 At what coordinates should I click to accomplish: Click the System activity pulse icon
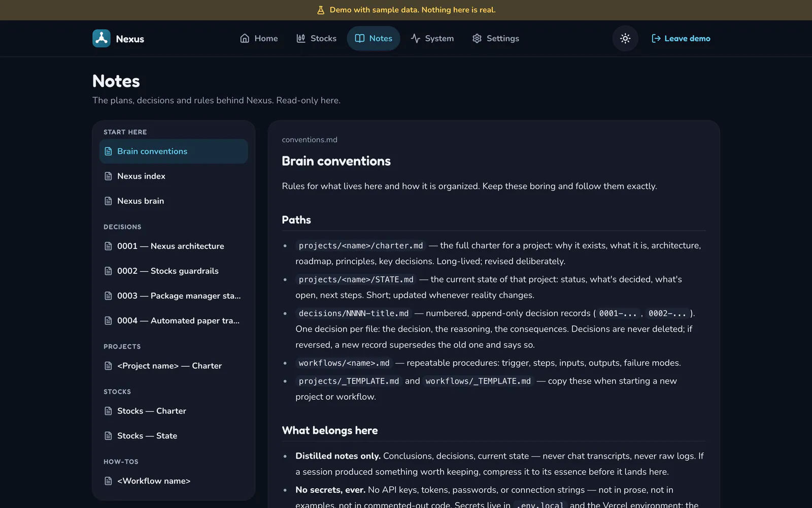click(416, 39)
